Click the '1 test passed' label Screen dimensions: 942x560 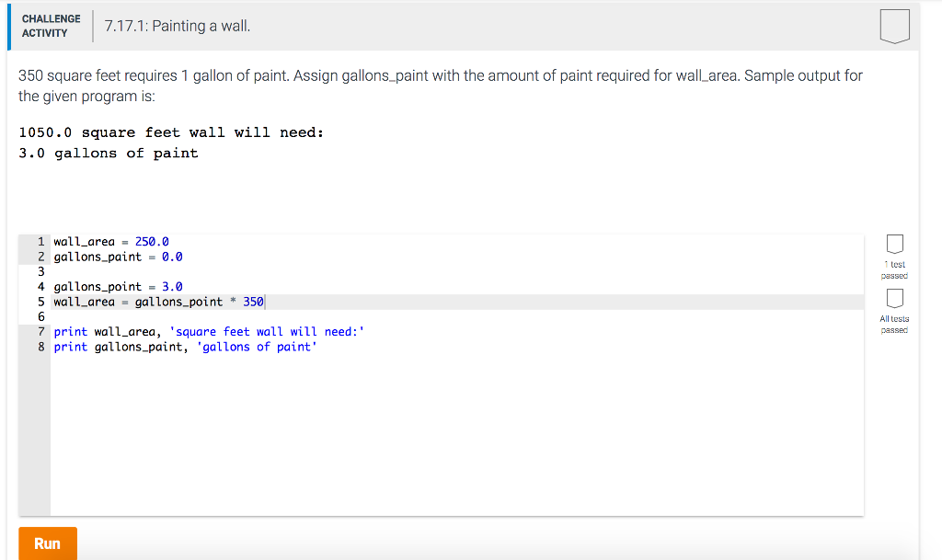pos(893,268)
